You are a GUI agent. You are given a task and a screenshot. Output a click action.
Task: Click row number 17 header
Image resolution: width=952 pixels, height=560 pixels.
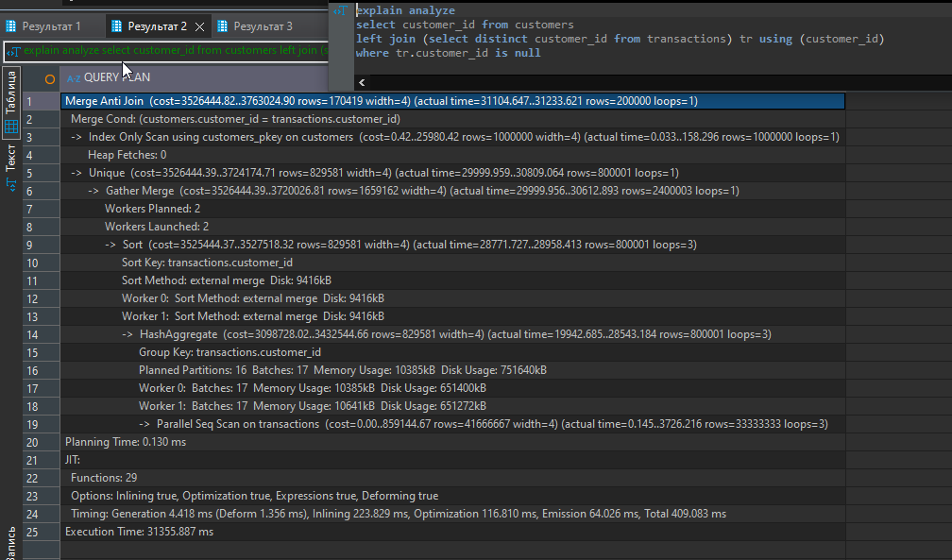pyautogui.click(x=42, y=388)
